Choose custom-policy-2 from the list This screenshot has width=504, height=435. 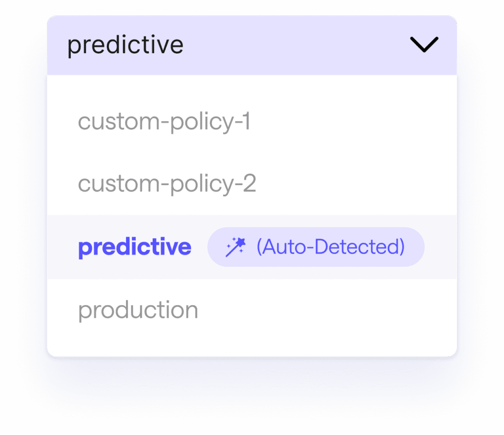point(167,184)
